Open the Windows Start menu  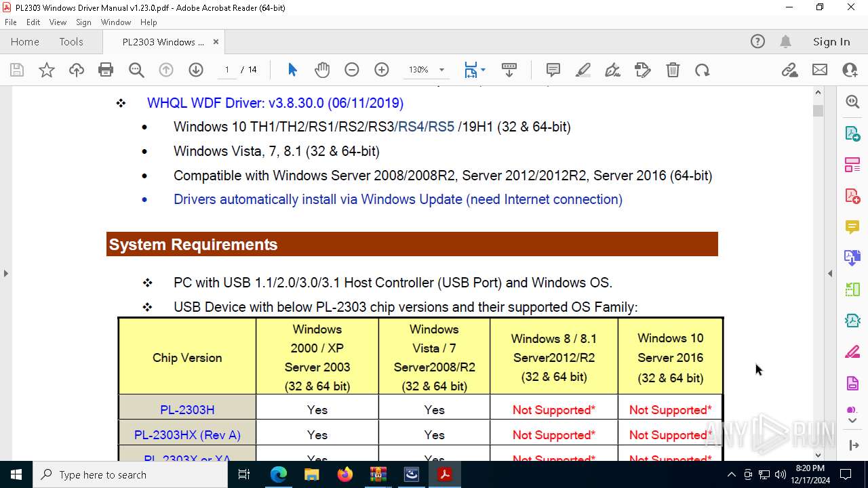(16, 474)
